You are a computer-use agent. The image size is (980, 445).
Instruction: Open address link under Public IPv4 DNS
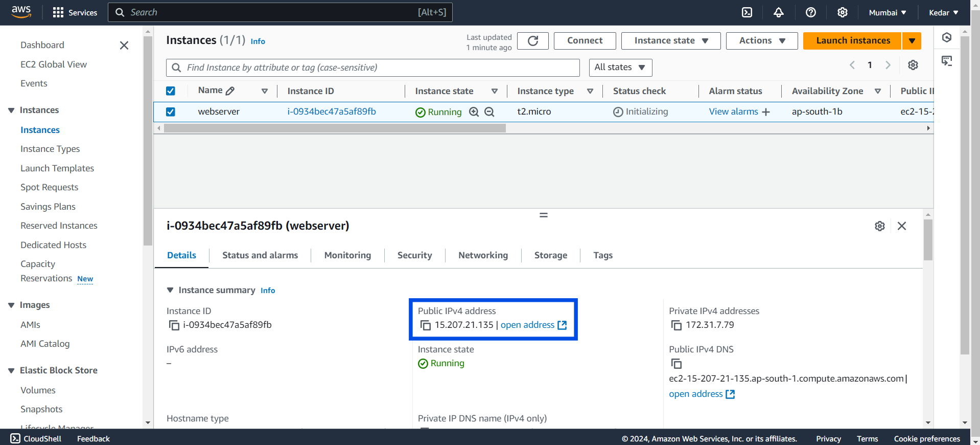pos(702,394)
